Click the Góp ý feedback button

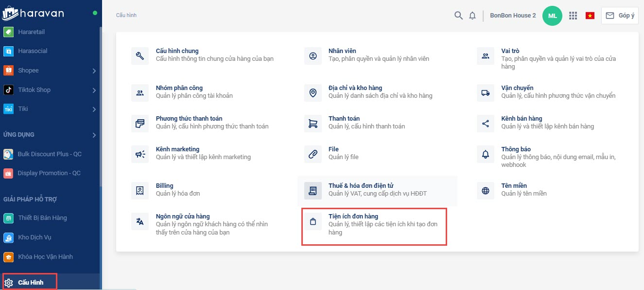point(620,16)
